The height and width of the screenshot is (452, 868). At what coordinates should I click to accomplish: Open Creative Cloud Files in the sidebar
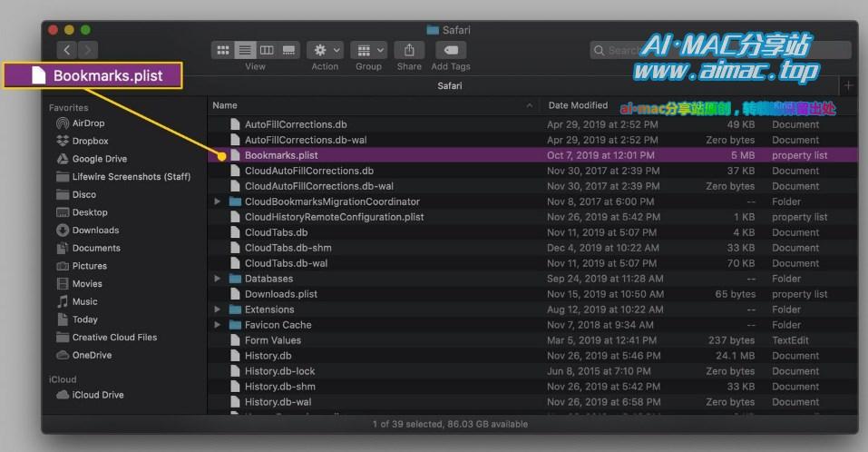[x=106, y=338]
